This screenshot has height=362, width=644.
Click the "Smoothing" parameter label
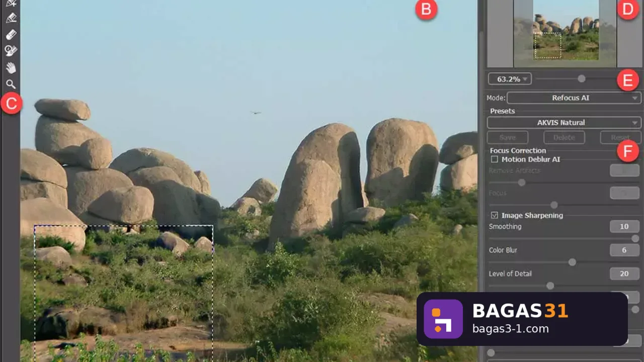point(505,226)
